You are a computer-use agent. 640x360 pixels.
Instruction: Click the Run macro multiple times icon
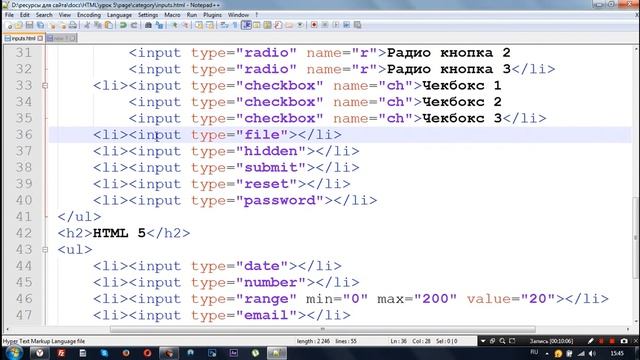click(x=347, y=25)
